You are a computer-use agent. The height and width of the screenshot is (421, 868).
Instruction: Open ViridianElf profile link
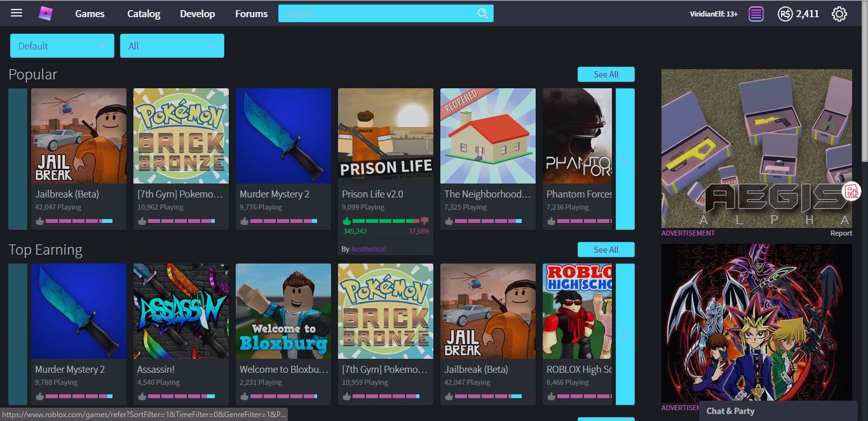tap(714, 13)
